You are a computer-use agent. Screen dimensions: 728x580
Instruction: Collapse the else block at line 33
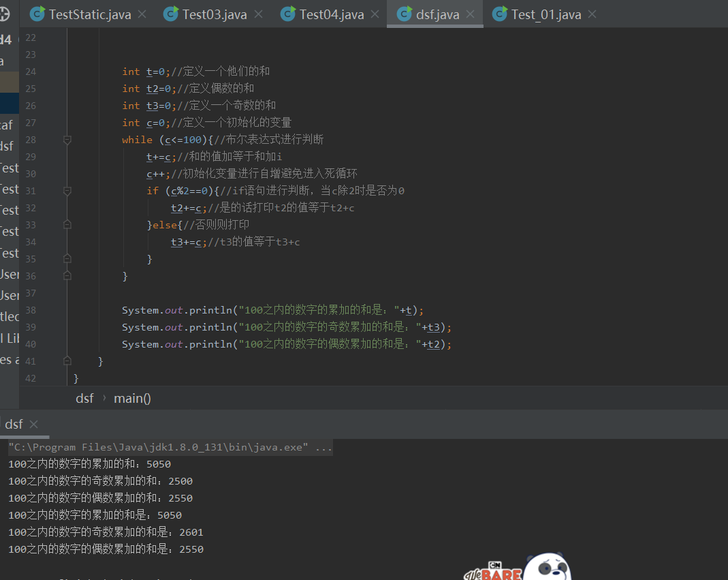[67, 225]
